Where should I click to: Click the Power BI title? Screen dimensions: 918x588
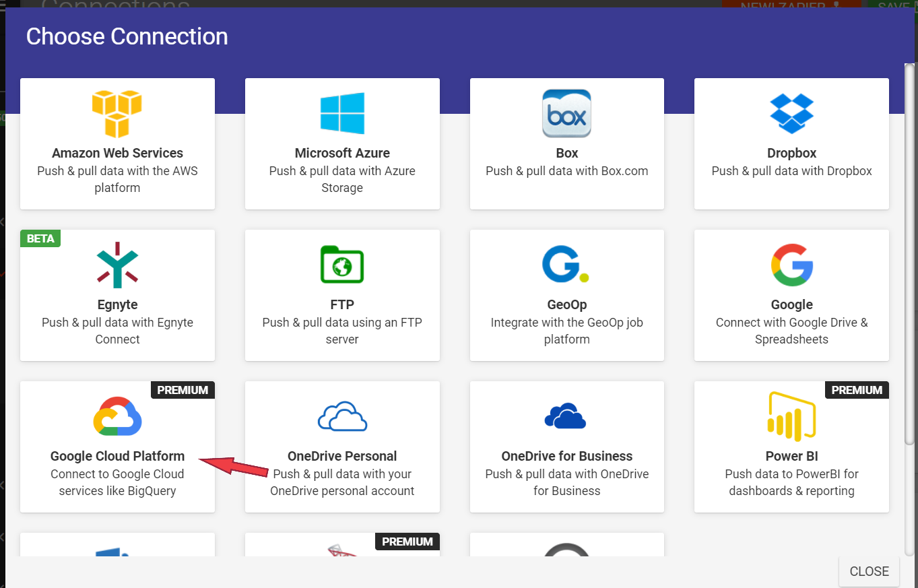pyautogui.click(x=791, y=456)
